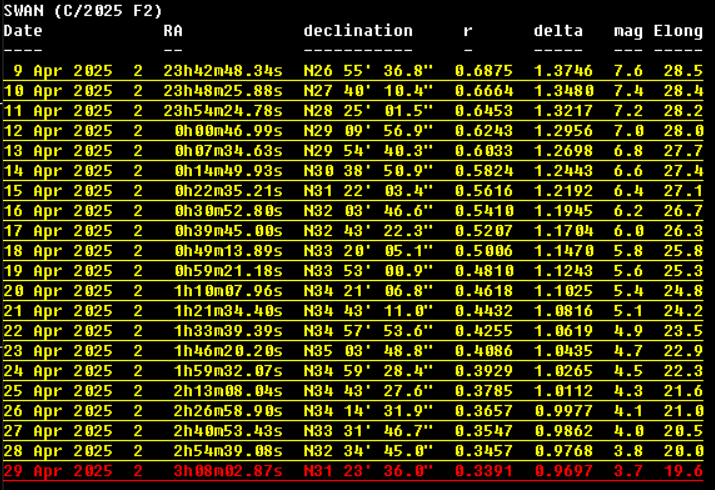Screen dimensions: 715x490
Task: Select the RA column header
Action: pyautogui.click(x=173, y=31)
